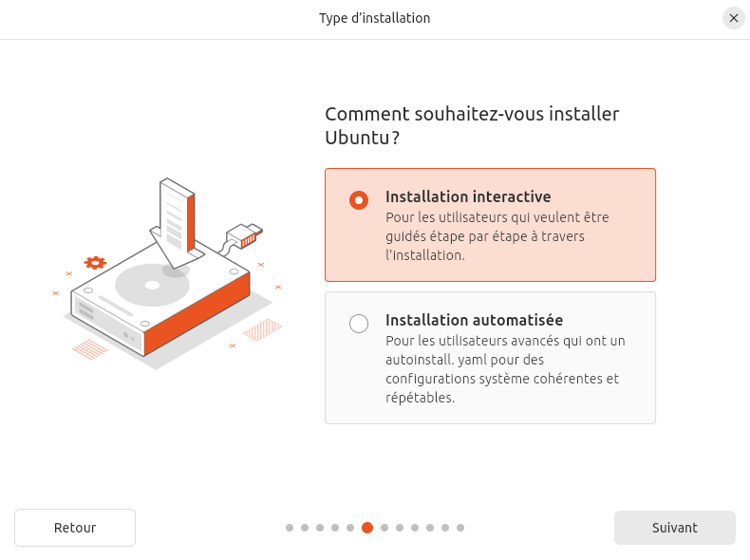Click the USB connector icon in illustration

click(x=244, y=234)
